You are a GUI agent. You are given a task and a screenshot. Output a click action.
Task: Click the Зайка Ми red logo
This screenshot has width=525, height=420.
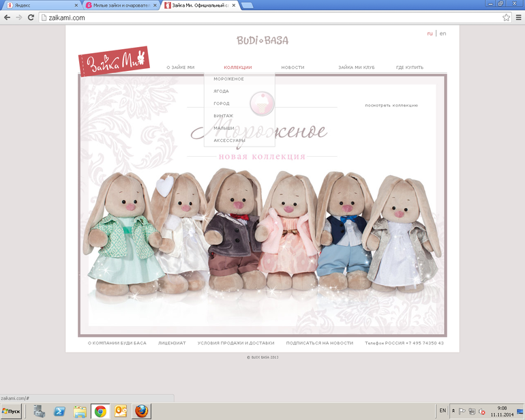coord(114,61)
